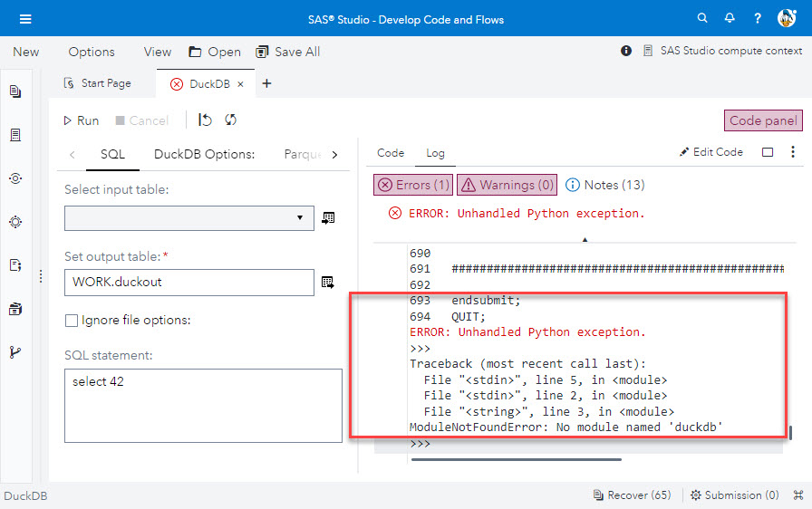Image resolution: width=812 pixels, height=509 pixels.
Task: Open the Libraries sidebar icon
Action: click(15, 222)
